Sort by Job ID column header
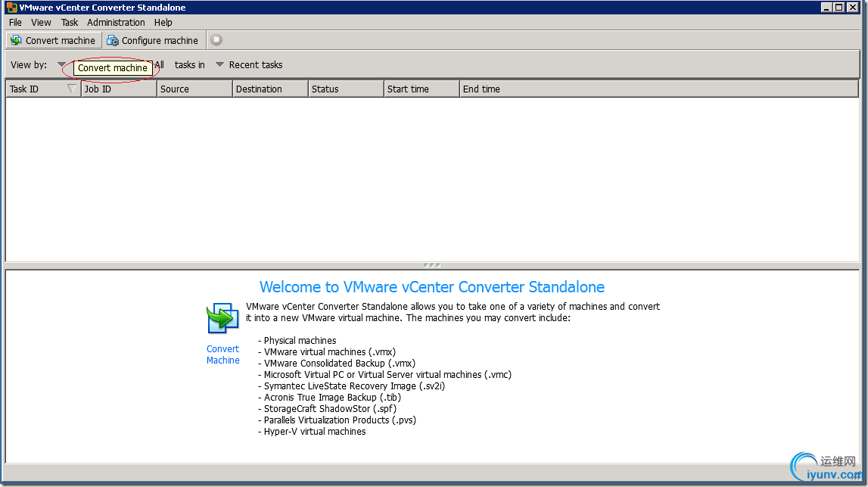The height and width of the screenshot is (487, 868). pos(119,89)
